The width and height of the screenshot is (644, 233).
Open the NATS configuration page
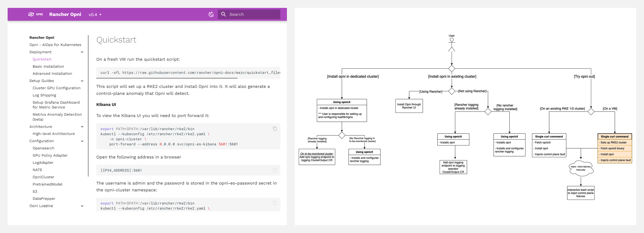(x=37, y=170)
